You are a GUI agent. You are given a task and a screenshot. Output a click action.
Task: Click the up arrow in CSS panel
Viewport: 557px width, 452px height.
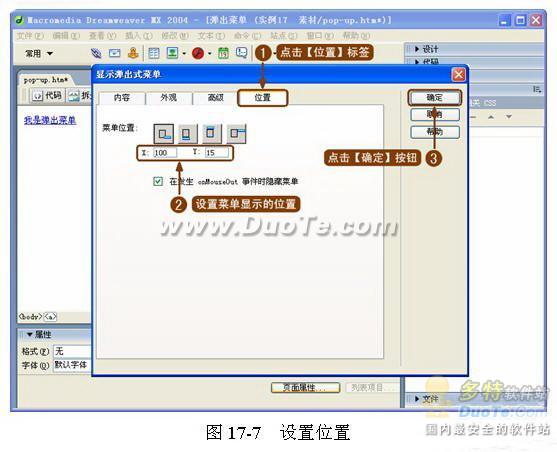(491, 117)
